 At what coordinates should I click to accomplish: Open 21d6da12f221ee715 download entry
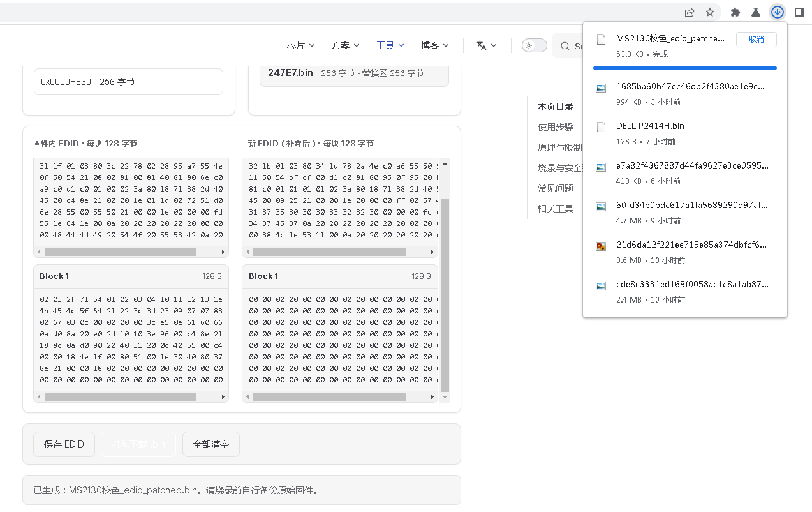click(x=692, y=245)
